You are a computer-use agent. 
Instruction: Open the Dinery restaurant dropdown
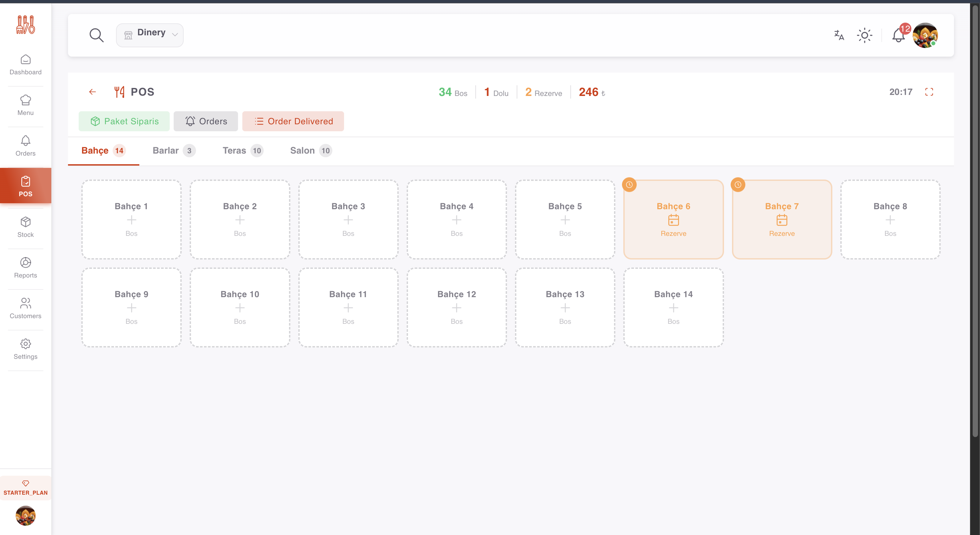point(150,35)
